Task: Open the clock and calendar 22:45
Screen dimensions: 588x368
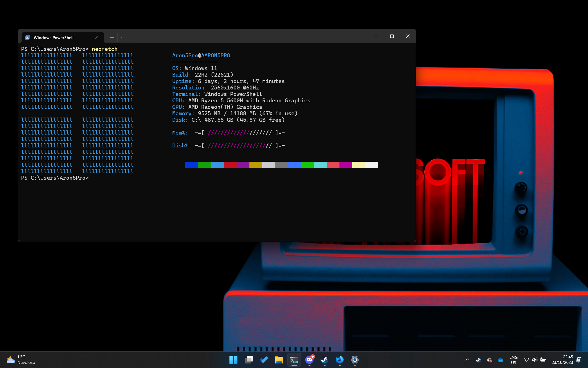Action: click(x=562, y=360)
